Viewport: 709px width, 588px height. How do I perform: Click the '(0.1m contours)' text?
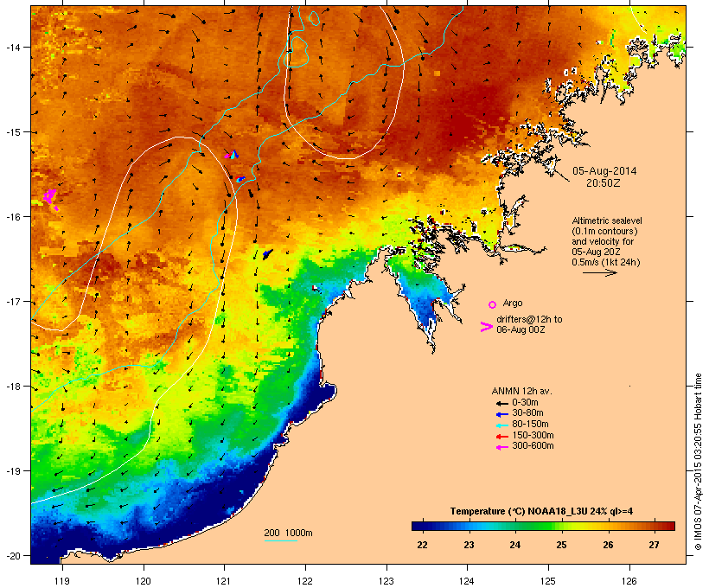[x=604, y=231]
